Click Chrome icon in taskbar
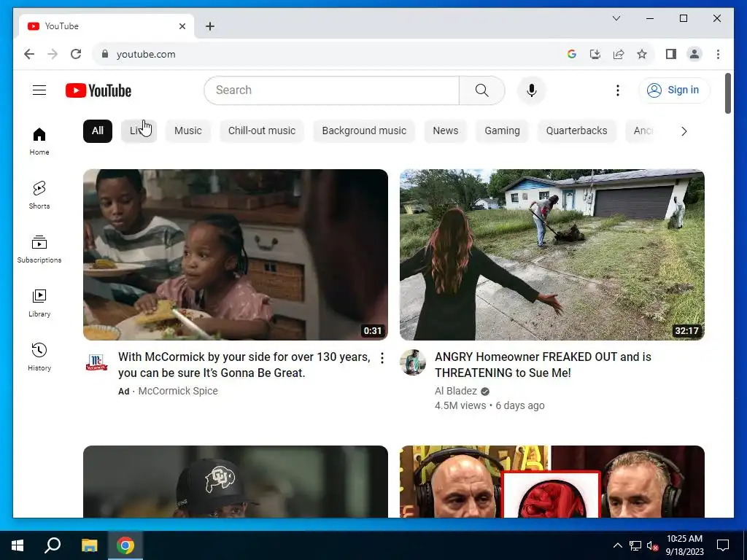The image size is (747, 560). click(x=125, y=545)
